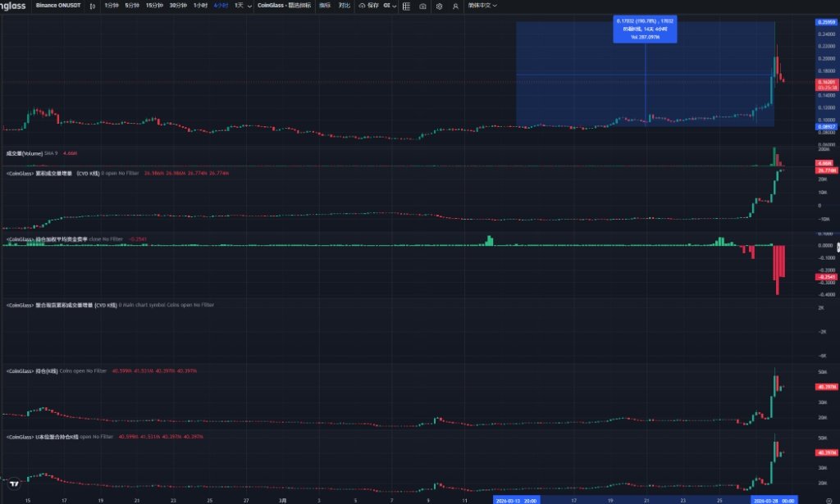Open the Binance ONUSDT symbol selector

click(x=58, y=6)
